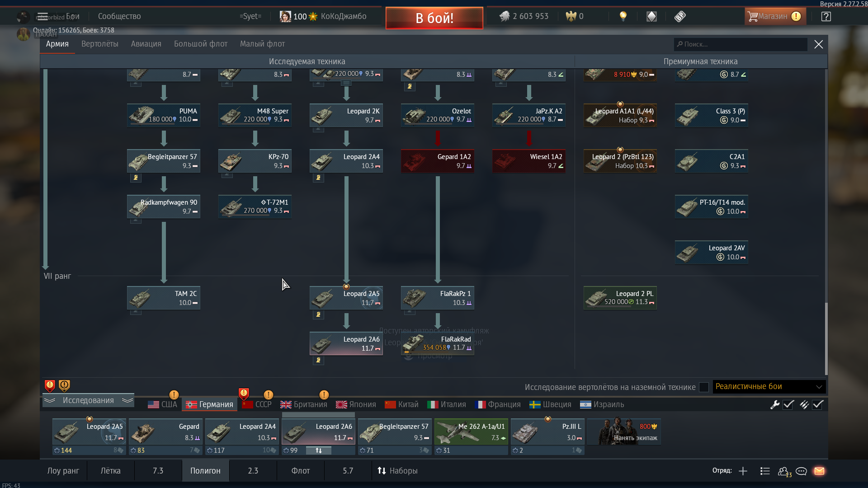Open the help question mark icon
The image size is (868, 488).
[x=826, y=16]
